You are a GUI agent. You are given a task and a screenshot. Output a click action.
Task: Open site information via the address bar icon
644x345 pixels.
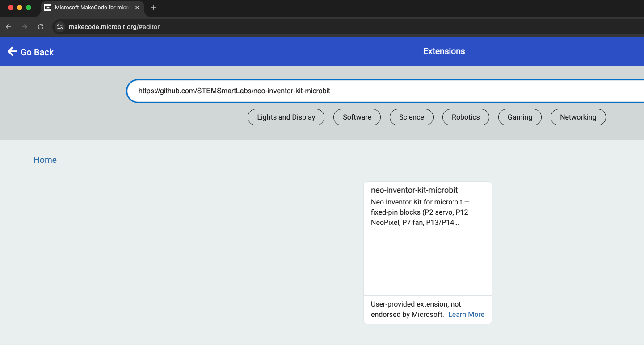click(59, 27)
